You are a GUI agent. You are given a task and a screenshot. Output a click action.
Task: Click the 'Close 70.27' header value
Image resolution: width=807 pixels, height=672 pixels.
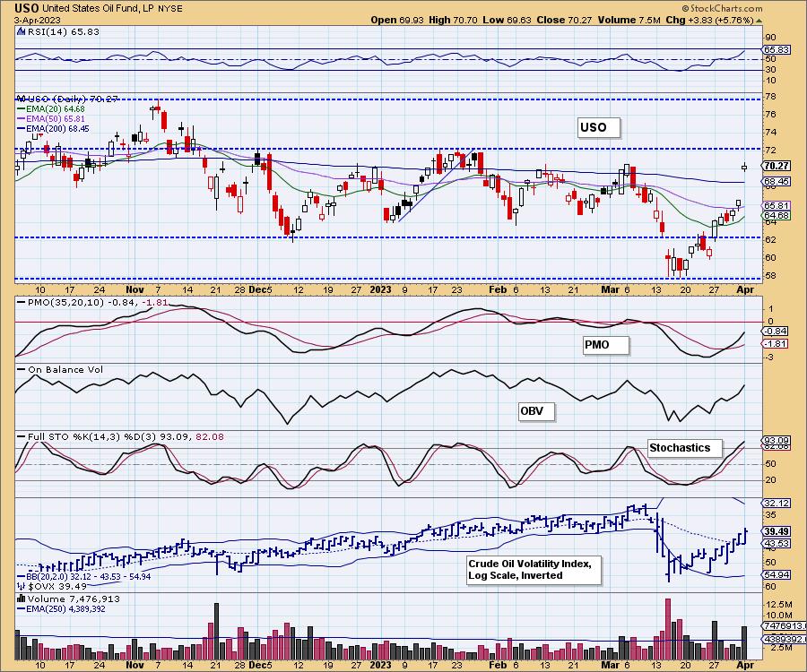[x=565, y=20]
